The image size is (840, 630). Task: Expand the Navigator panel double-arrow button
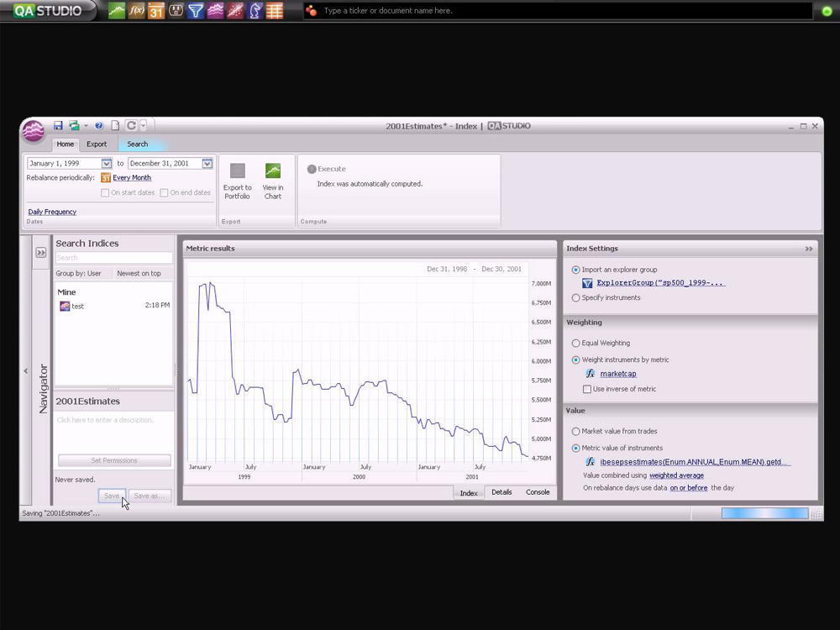pos(40,252)
